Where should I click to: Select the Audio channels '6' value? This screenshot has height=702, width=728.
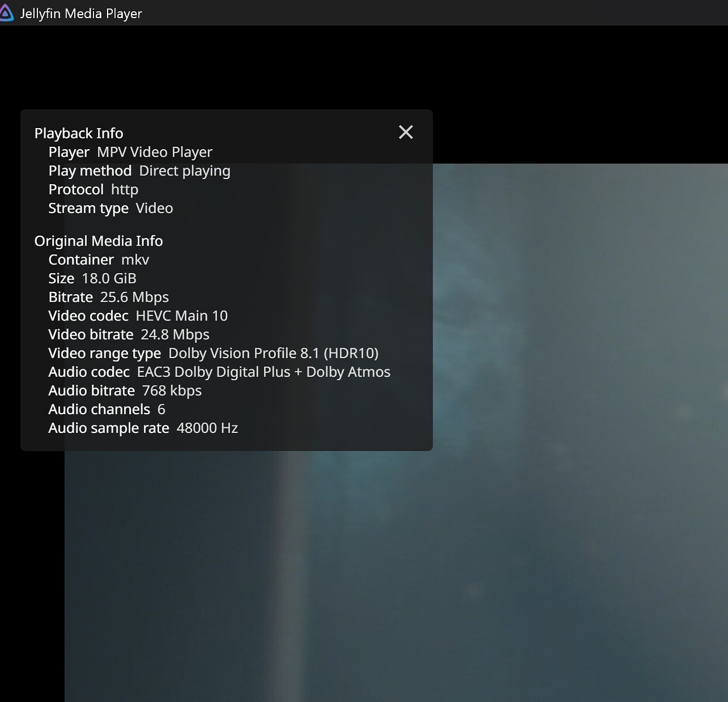pyautogui.click(x=161, y=409)
